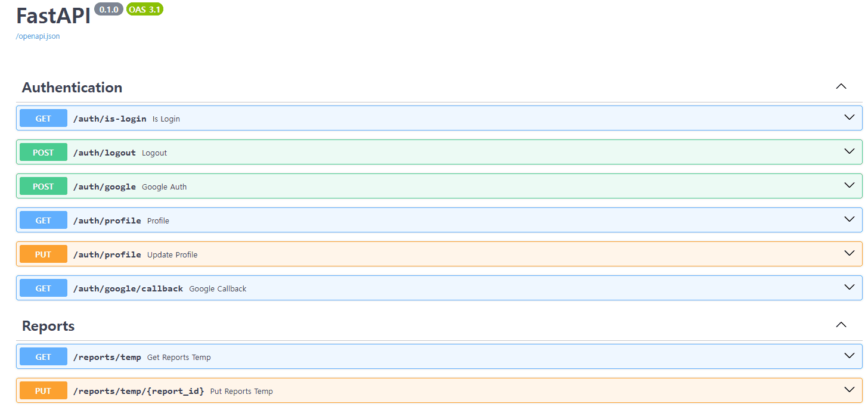The height and width of the screenshot is (413, 868).
Task: Open the /openapi.json link
Action: [38, 36]
